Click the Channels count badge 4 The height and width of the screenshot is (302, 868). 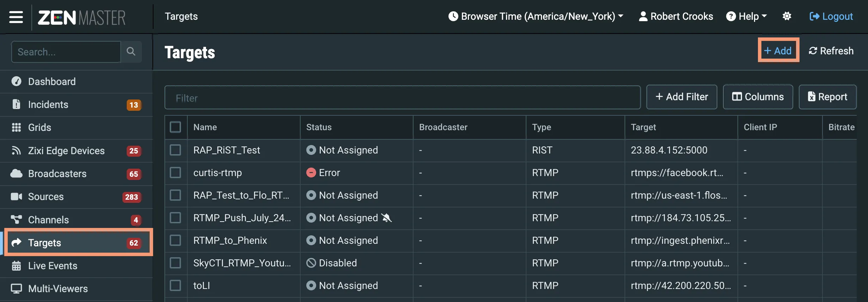(136, 220)
